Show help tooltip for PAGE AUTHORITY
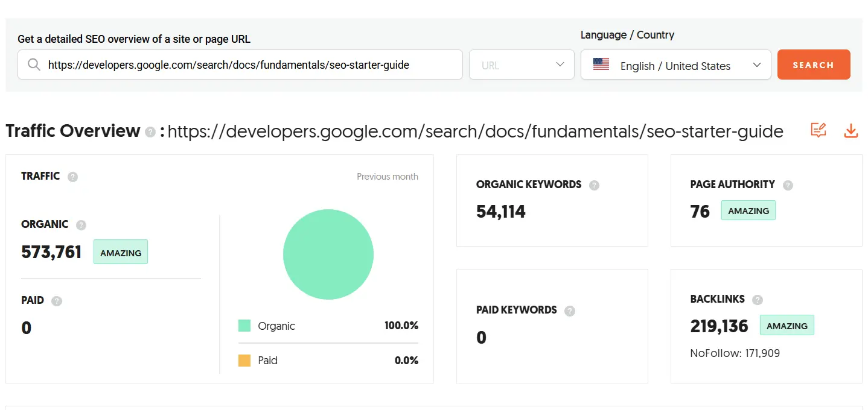 point(788,185)
